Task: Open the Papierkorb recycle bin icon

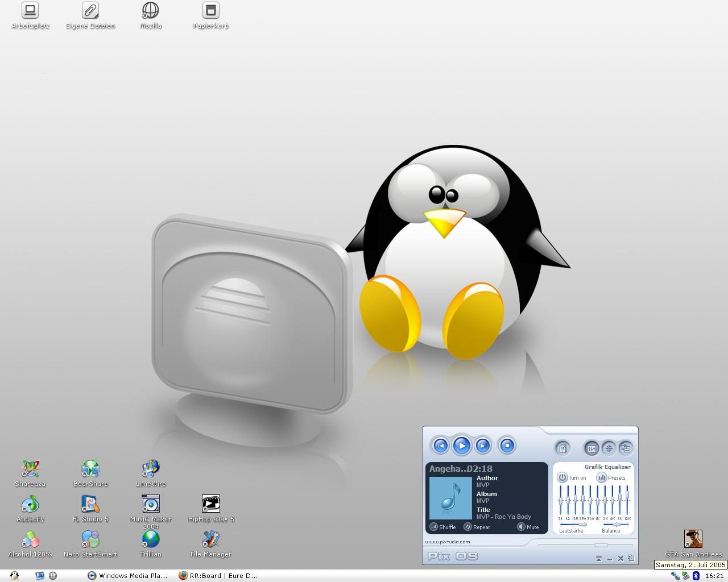Action: pos(211,16)
